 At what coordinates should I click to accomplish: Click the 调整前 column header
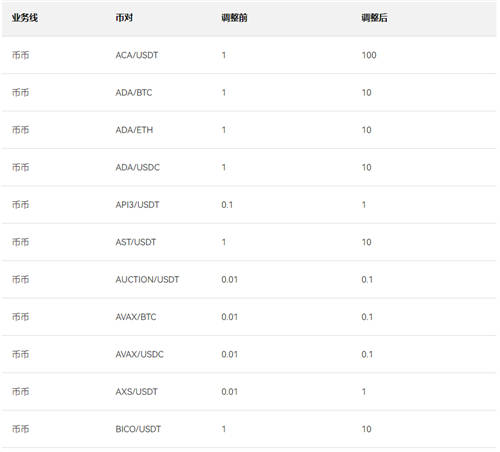(x=234, y=18)
